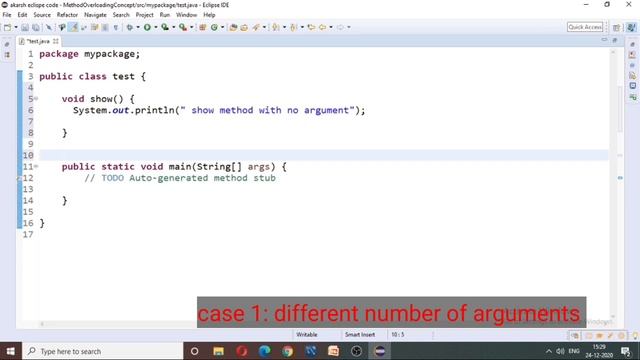Screen dimensions: 640x360
Task: Place cursor on highlighted line 10
Action: [323, 155]
